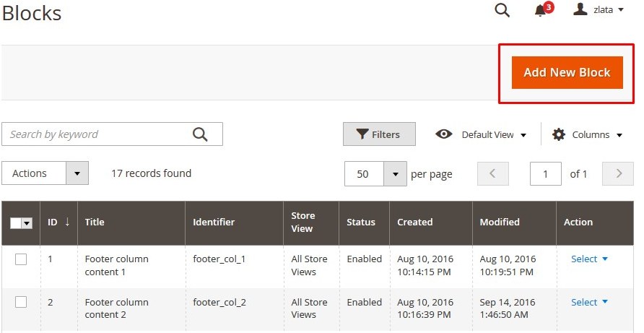
Task: Open the global search magnifier icon
Action: pyautogui.click(x=502, y=10)
